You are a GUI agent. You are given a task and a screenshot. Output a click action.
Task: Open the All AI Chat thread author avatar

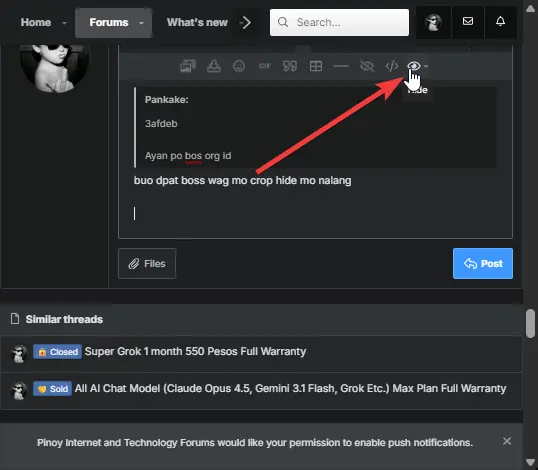coord(19,390)
